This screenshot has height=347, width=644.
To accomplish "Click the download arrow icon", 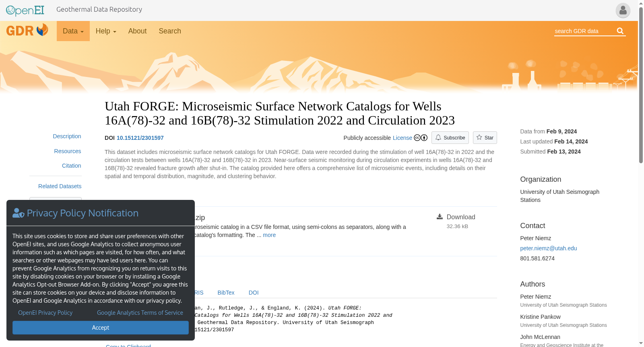I will 440,217.
